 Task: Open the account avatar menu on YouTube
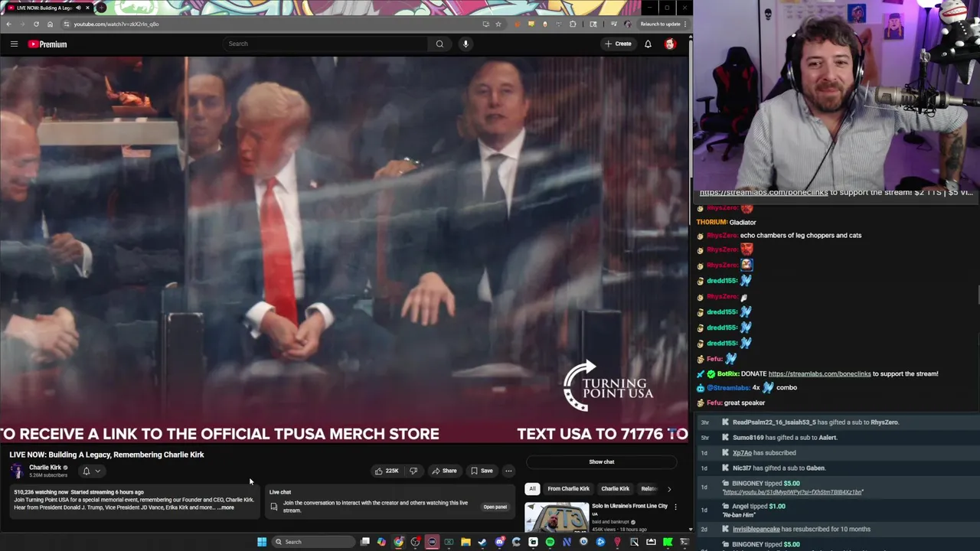coord(670,44)
